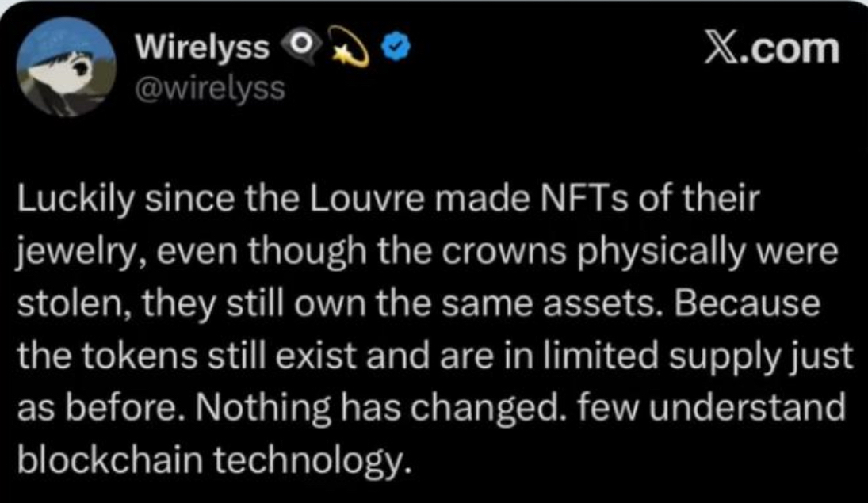868x503 pixels.
Task: Click the Wirelyss display name
Action: click(x=203, y=49)
